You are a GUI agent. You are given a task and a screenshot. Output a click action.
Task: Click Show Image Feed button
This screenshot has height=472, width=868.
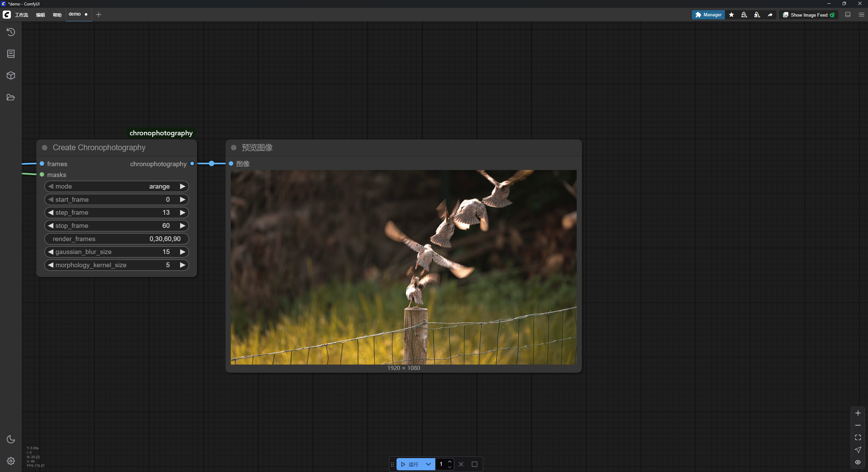[x=809, y=15]
